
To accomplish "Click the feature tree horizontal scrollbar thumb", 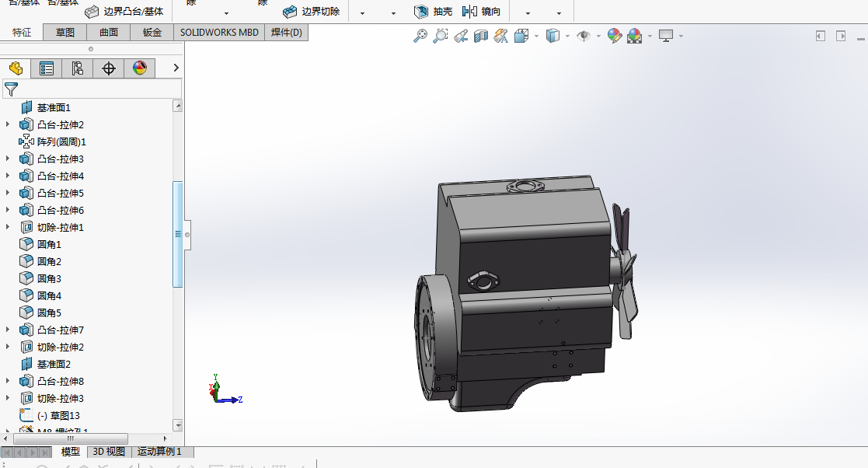I will tap(71, 438).
